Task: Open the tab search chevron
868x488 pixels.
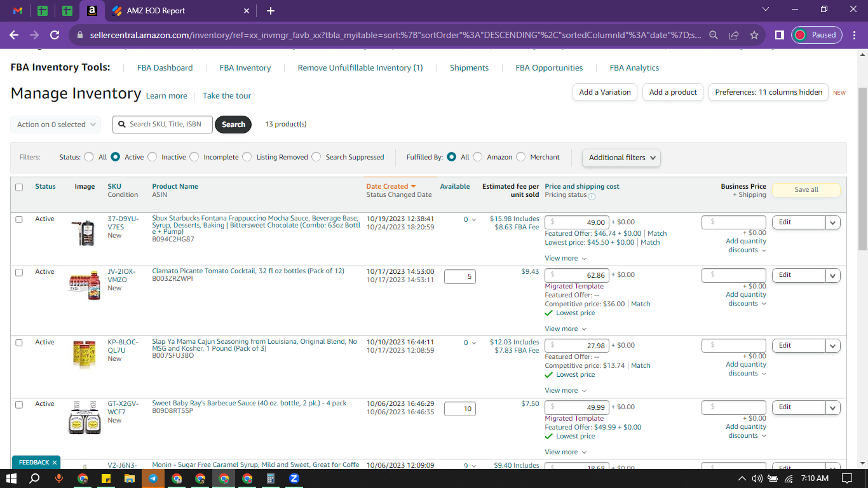Action: point(766,9)
